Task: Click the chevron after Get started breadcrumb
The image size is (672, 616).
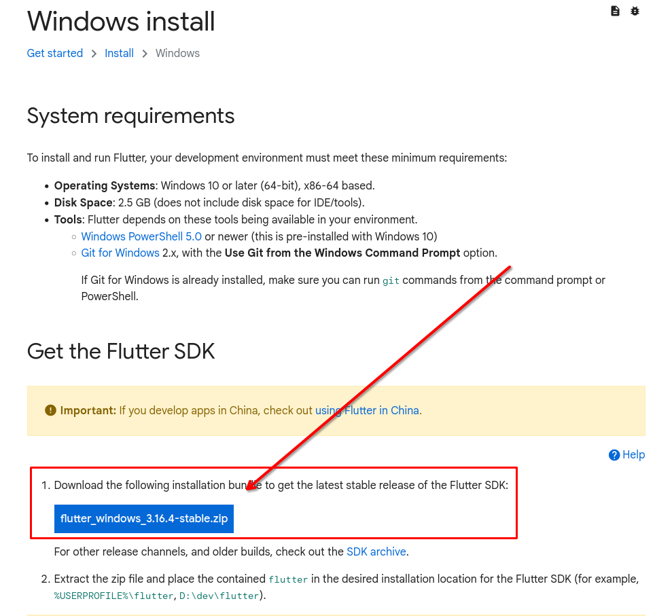Action: point(94,54)
